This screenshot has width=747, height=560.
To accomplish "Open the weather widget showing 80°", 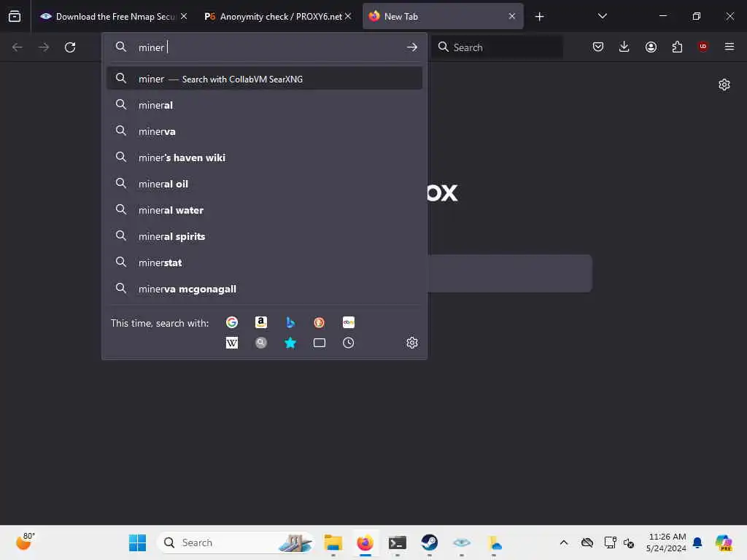I will coord(25,542).
